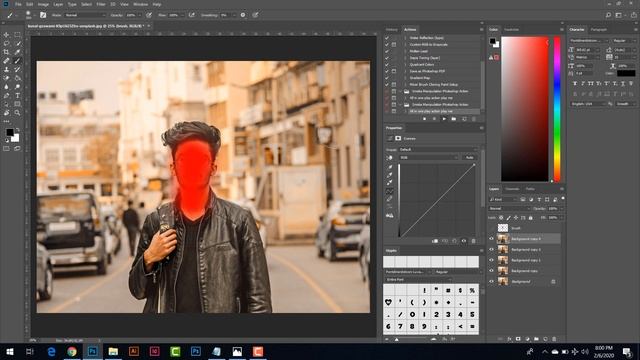Switch to the Channels tab
The height and width of the screenshot is (360, 640).
(x=512, y=189)
